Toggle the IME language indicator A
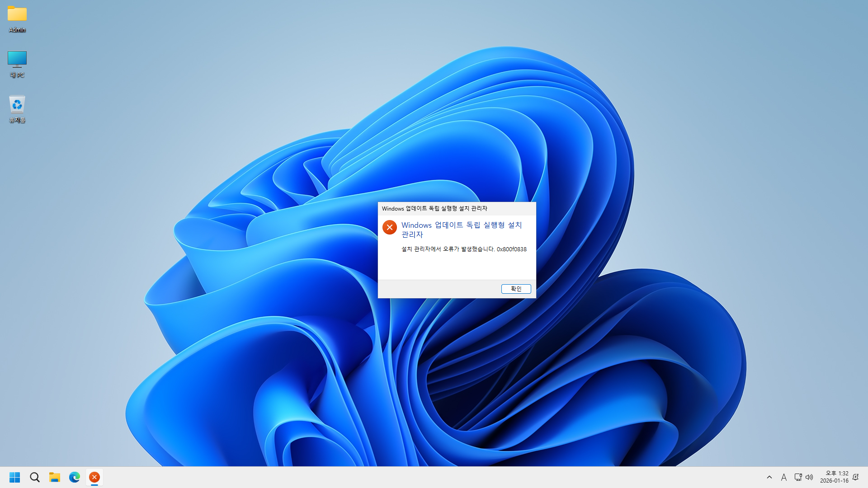 point(784,477)
